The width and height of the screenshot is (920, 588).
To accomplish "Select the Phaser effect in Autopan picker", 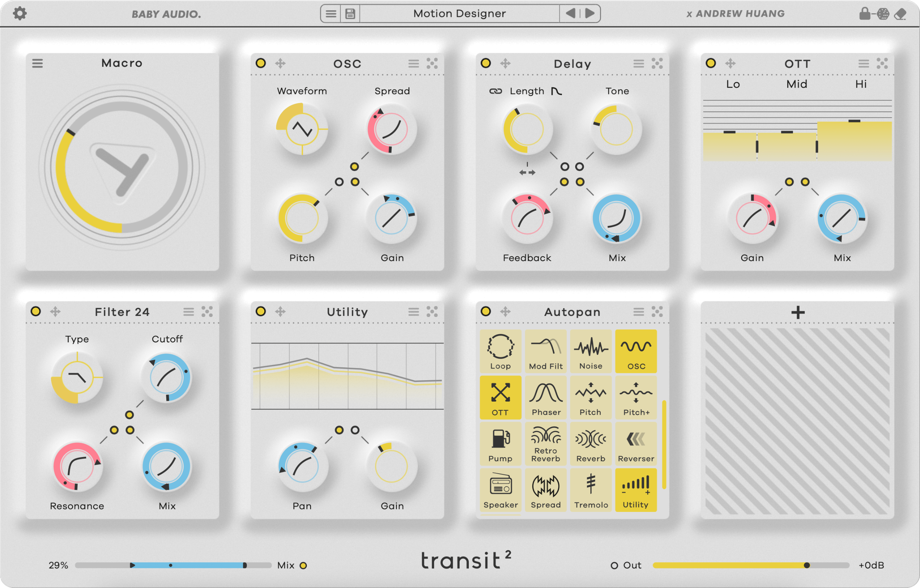I will [546, 397].
